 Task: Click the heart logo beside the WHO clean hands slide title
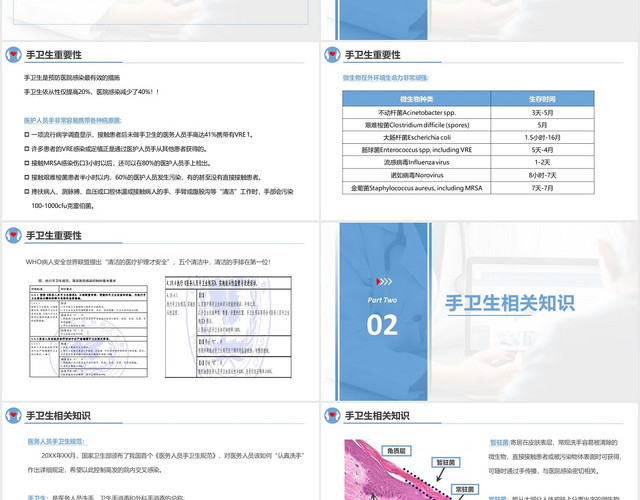coord(13,235)
